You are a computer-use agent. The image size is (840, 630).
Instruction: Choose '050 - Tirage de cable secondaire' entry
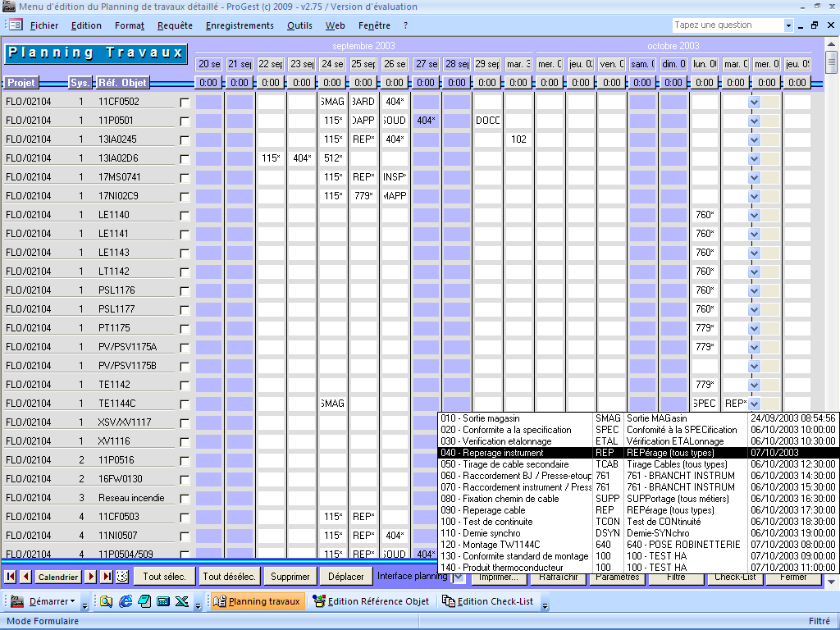tap(637, 464)
